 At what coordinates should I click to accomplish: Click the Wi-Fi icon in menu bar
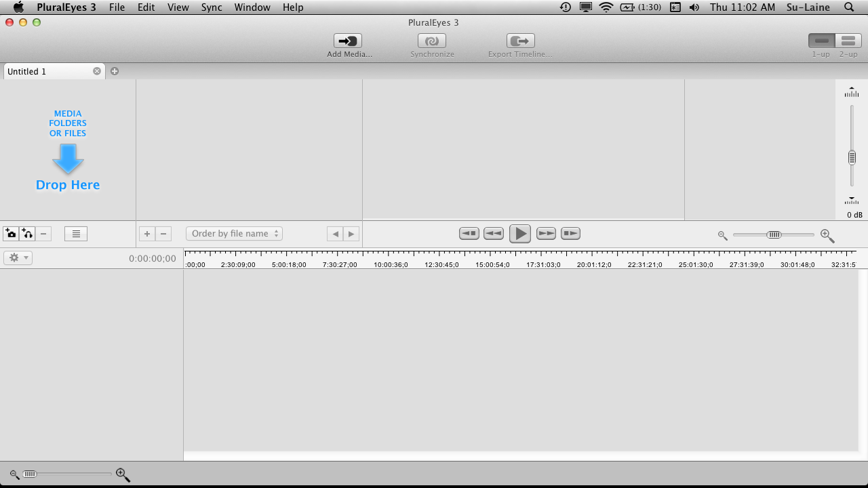click(x=606, y=7)
